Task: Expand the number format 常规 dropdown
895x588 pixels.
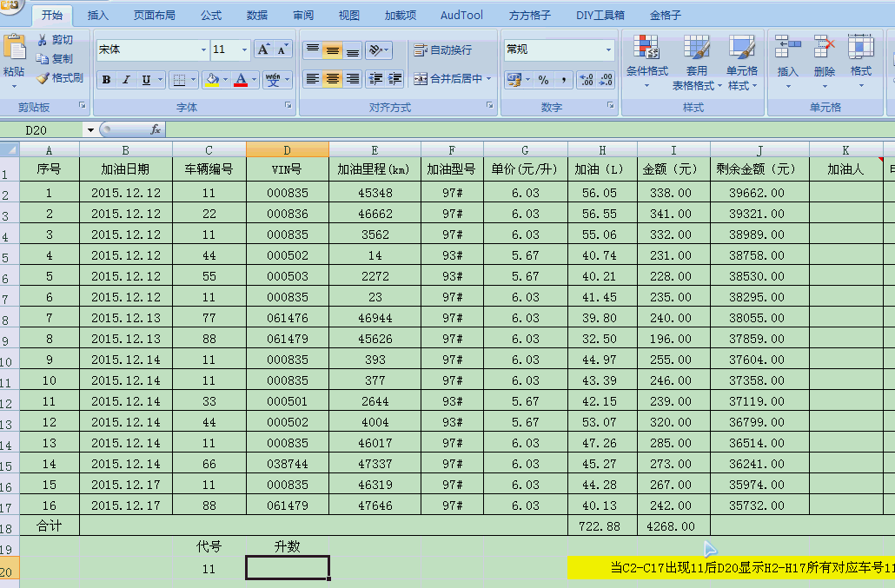Action: pyautogui.click(x=608, y=50)
